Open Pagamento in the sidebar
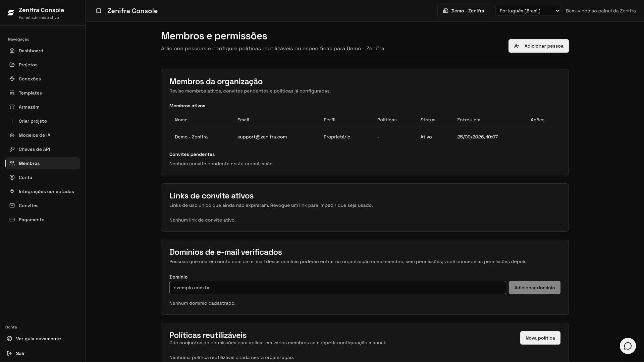Viewport: 644px width, 362px height. pos(43,220)
